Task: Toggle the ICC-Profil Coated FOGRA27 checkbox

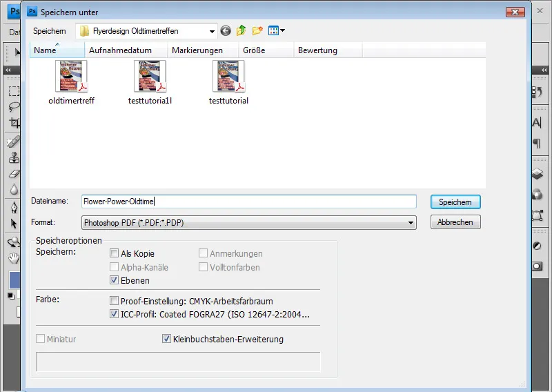Action: (114, 314)
